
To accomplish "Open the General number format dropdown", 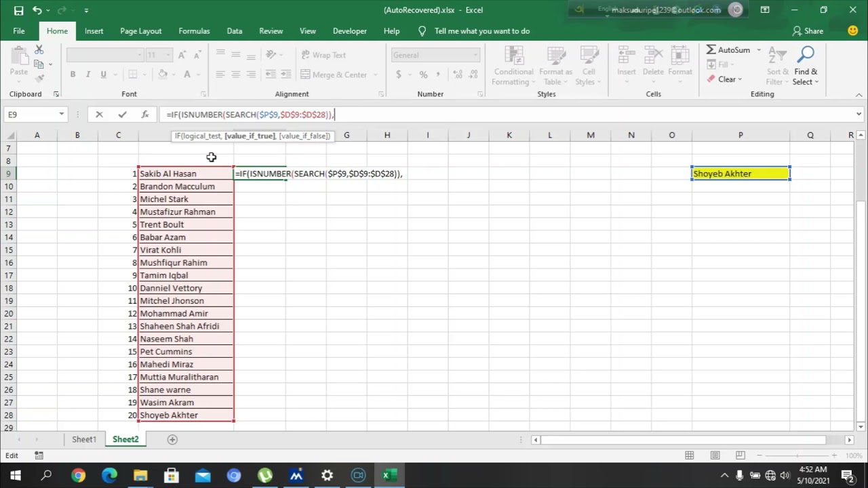I will tap(475, 55).
